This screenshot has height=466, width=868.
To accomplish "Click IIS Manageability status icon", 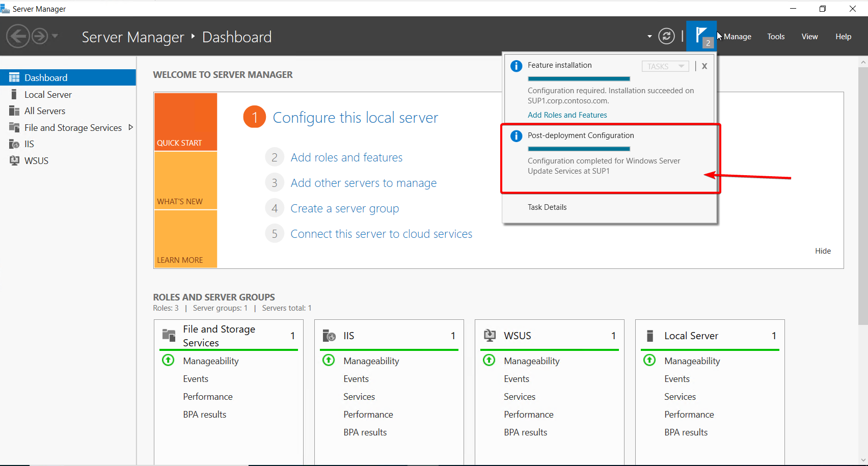I will point(329,360).
